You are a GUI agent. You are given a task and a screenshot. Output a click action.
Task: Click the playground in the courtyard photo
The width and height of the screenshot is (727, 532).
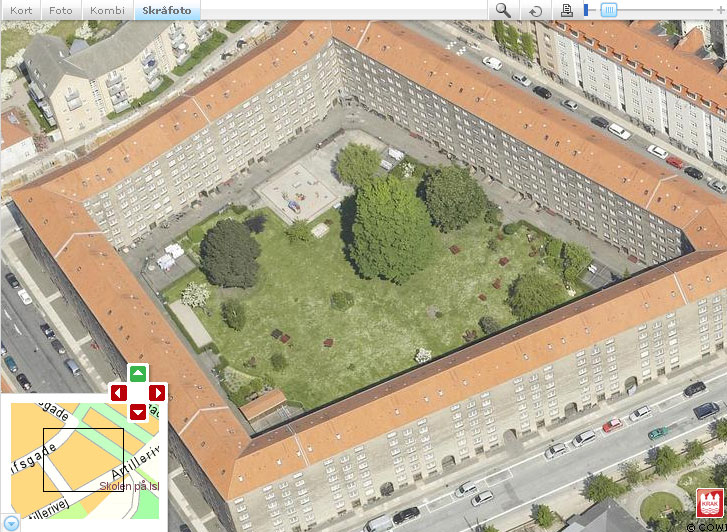click(297, 192)
